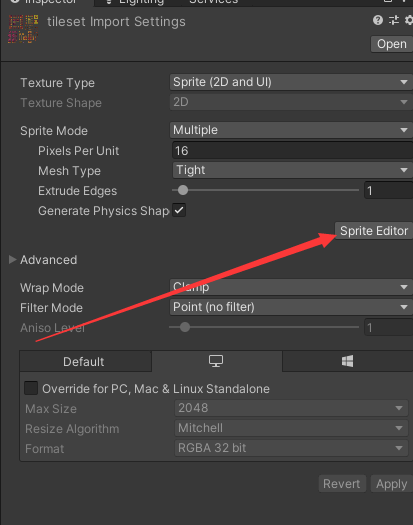
Task: Open the Max Size dropdown
Action: (x=291, y=408)
